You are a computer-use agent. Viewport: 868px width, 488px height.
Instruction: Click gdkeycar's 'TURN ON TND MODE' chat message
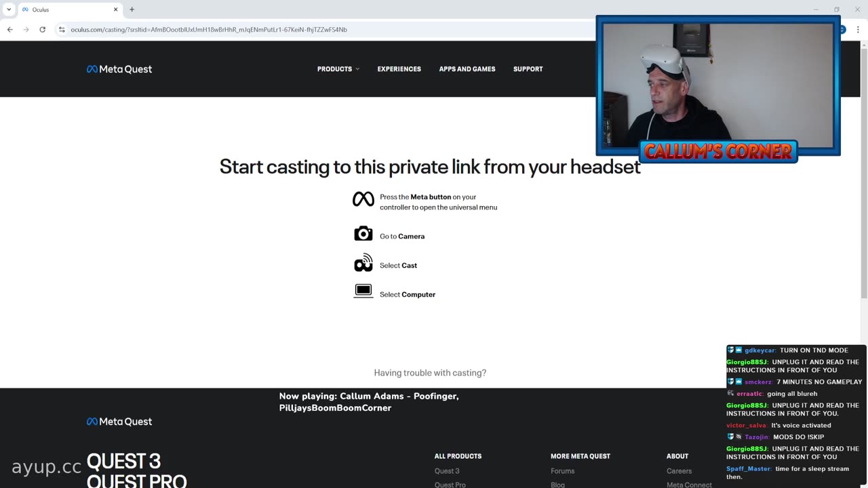[814, 350]
